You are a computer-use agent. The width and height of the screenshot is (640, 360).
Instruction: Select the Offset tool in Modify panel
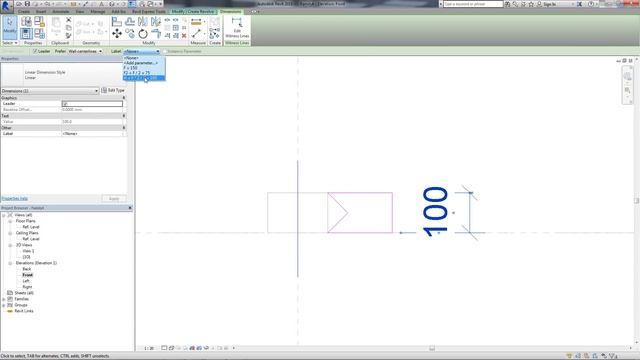click(130, 22)
